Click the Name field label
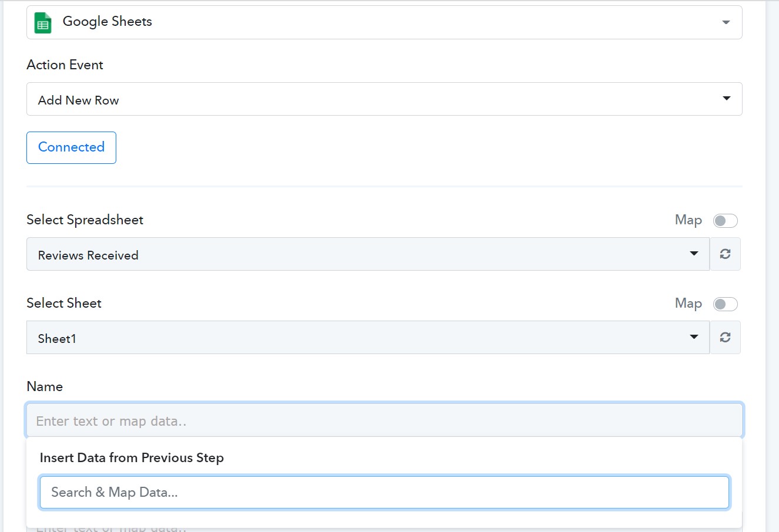Screen dimensions: 779x532 [45, 386]
